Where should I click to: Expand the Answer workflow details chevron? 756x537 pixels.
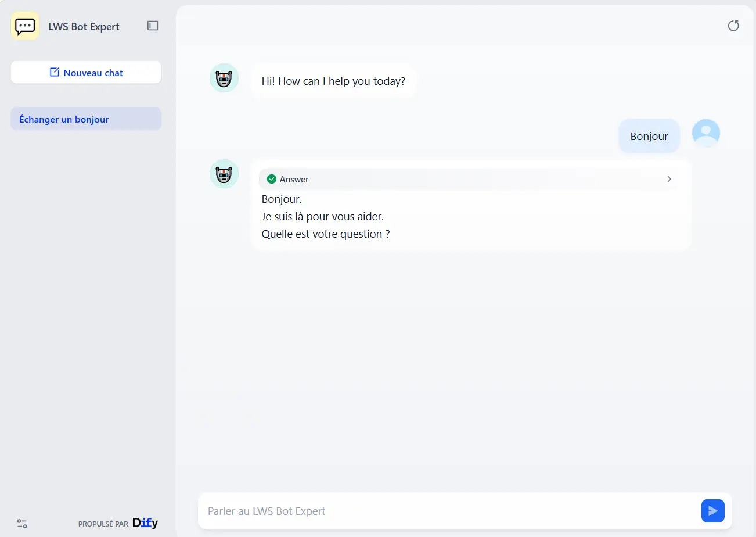669,179
